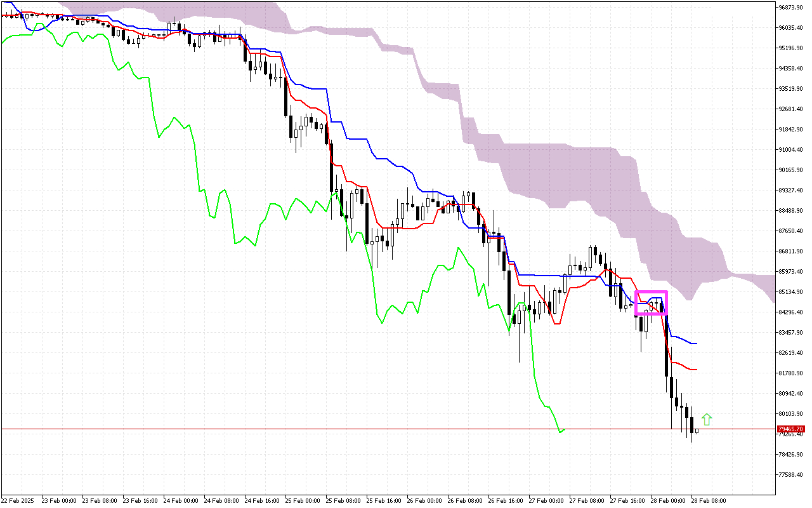Viewport: 812px width, 508px height.
Task: Choose the 27 Feb 16:00 time label
Action: pos(627,501)
